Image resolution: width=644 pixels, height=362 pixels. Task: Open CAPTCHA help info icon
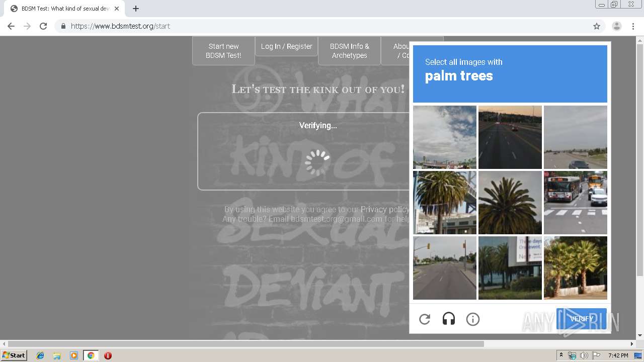coord(473,319)
